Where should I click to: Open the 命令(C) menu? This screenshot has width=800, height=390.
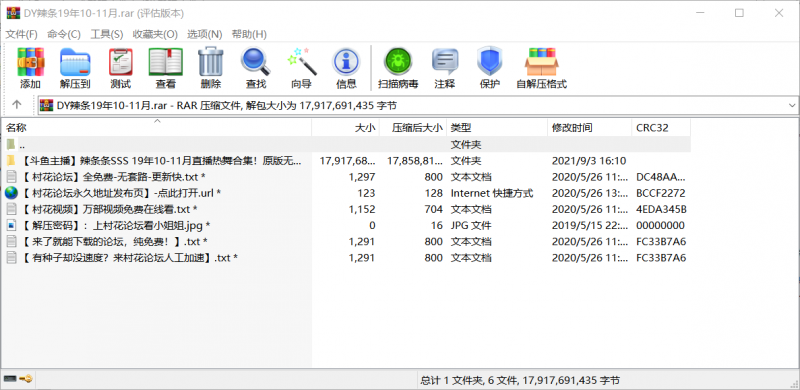[x=64, y=34]
